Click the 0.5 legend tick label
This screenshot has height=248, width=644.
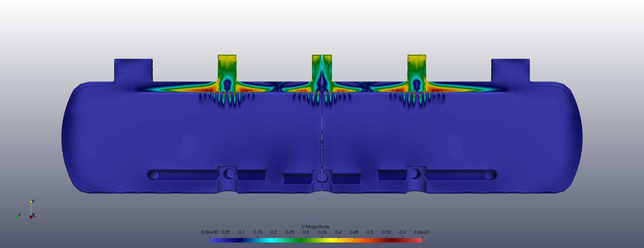pyautogui.click(x=370, y=232)
